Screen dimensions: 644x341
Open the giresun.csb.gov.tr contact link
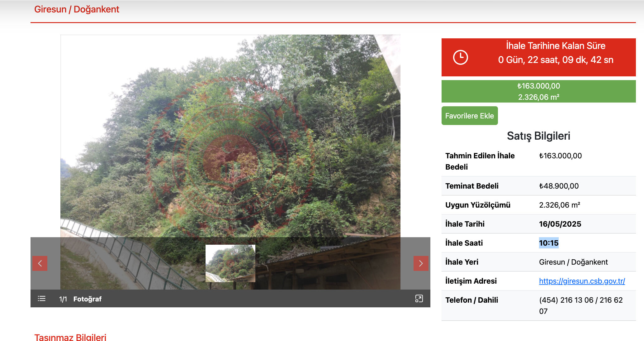(582, 281)
